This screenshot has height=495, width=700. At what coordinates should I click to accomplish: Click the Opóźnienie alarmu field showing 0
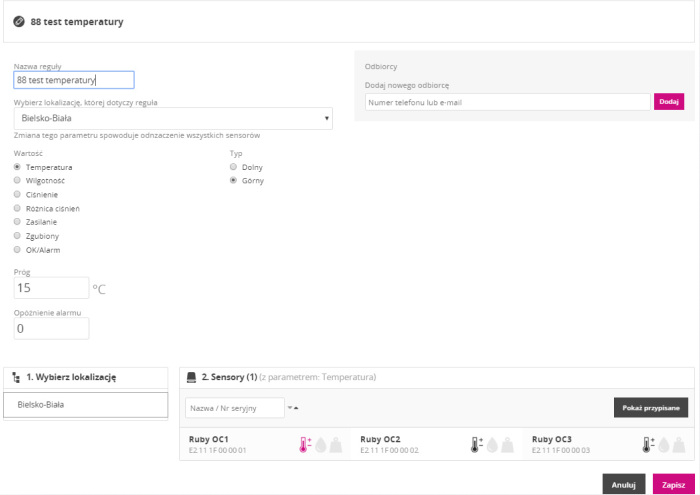[x=51, y=329]
